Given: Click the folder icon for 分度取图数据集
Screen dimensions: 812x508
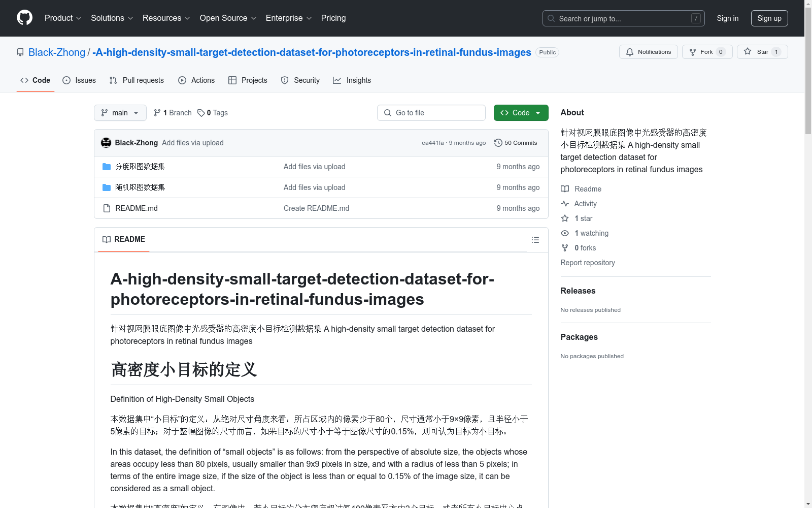Looking at the screenshot, I should point(107,167).
